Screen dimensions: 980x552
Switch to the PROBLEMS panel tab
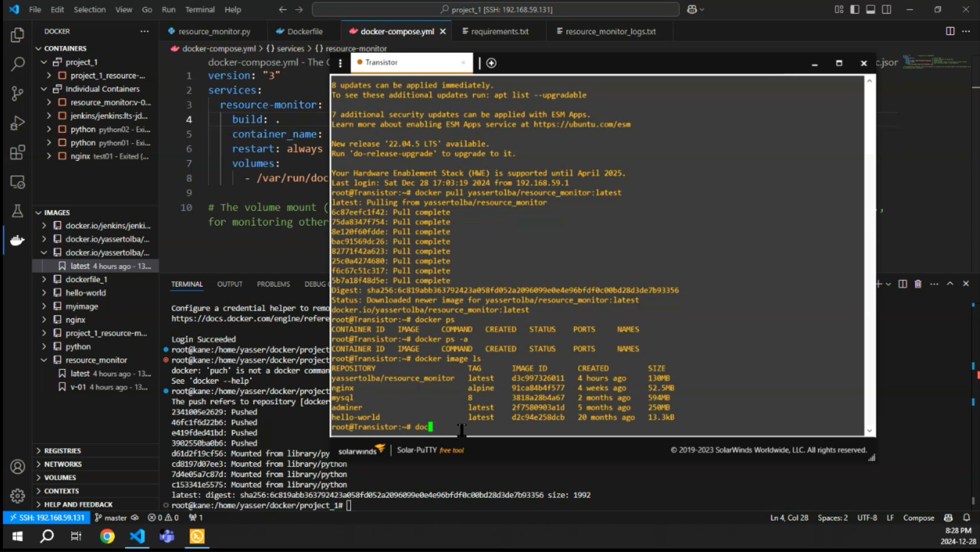(x=273, y=284)
